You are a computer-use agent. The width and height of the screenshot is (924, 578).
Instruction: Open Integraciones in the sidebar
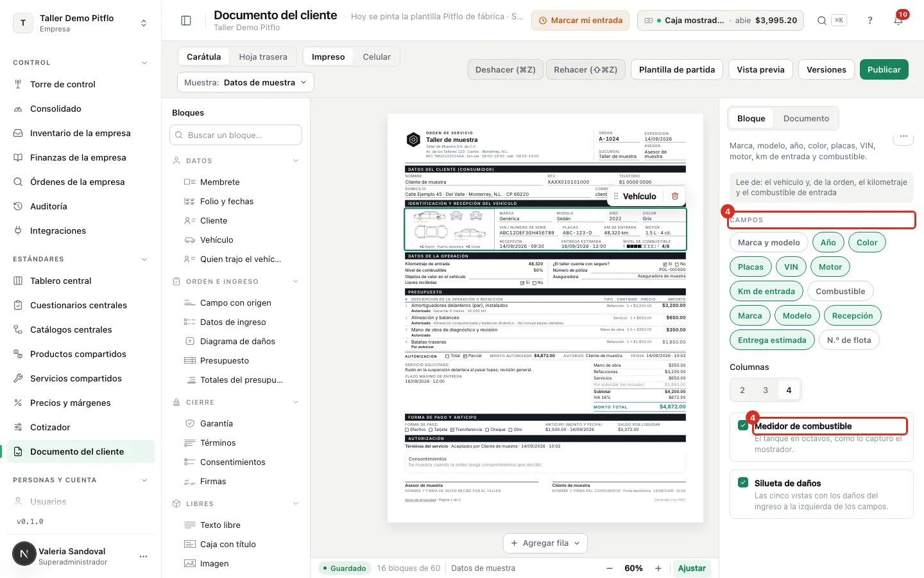80,231
